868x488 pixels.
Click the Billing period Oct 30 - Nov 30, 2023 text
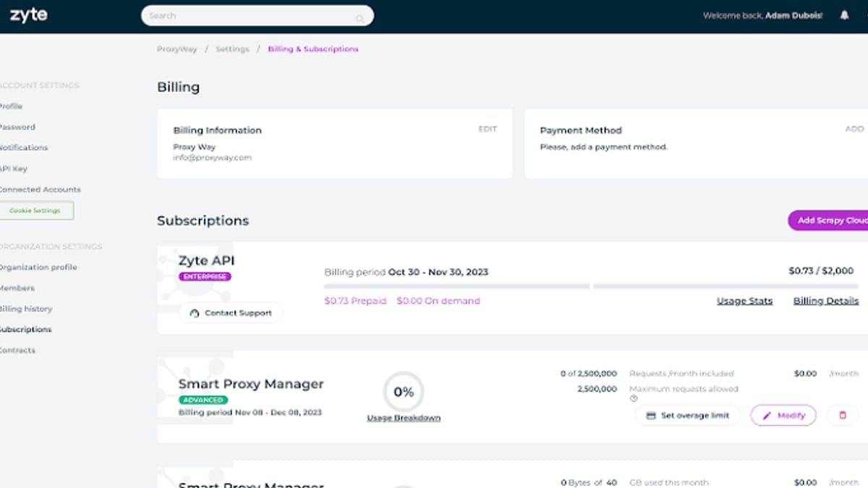(406, 273)
